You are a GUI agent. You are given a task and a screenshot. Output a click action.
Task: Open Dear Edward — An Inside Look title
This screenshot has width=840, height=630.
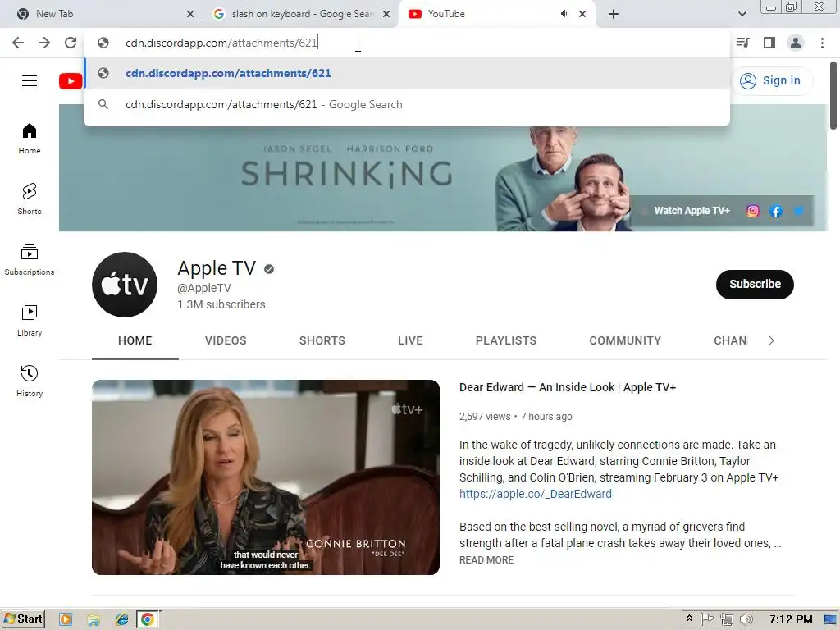click(x=568, y=387)
